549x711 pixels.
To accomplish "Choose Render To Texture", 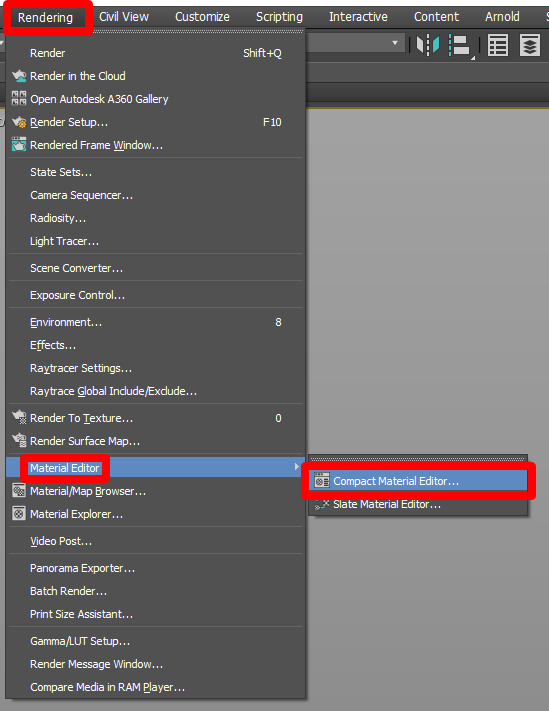I will point(155,419).
